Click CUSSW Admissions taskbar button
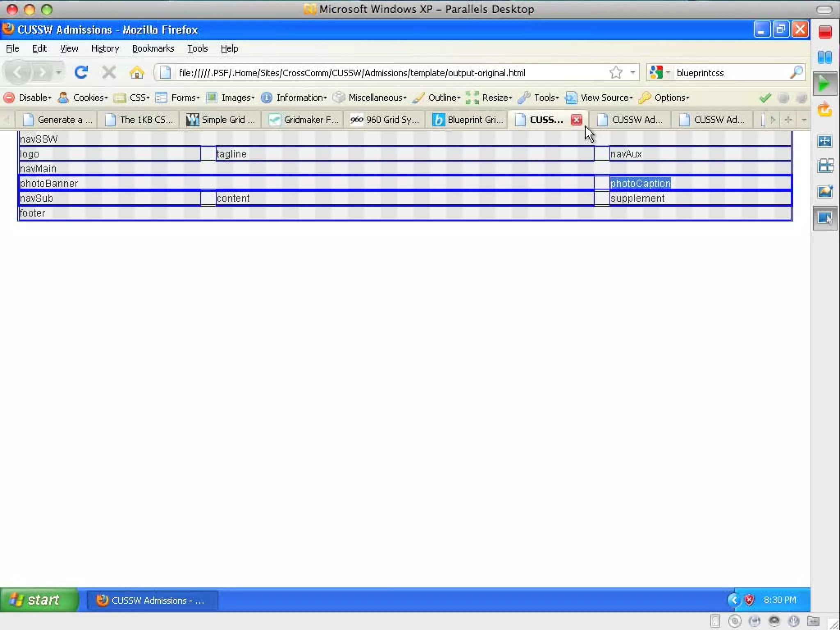 pyautogui.click(x=152, y=600)
